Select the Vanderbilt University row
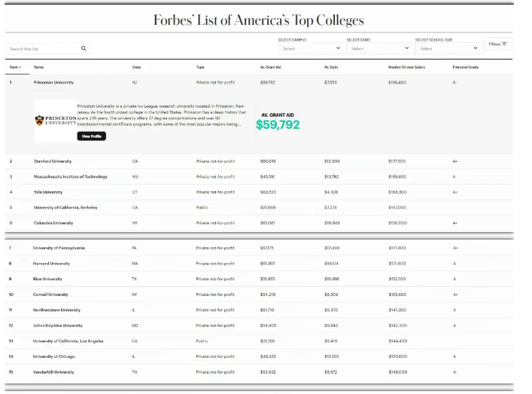Image resolution: width=532 pixels, height=394 pixels. pyautogui.click(x=259, y=372)
